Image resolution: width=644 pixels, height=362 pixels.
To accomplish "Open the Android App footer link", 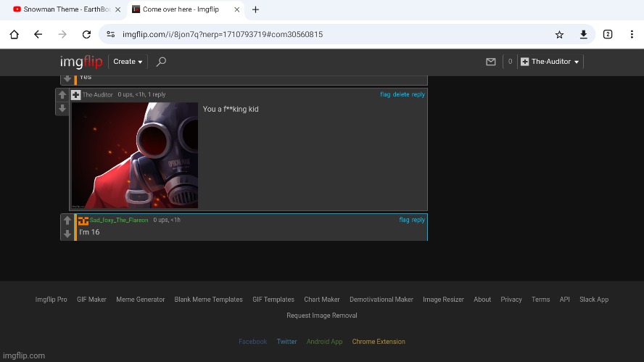I will point(324,342).
